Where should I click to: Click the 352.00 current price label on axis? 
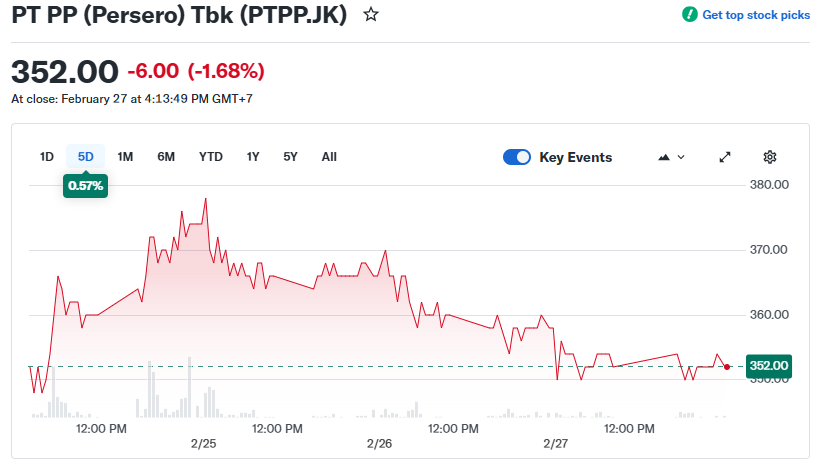769,366
